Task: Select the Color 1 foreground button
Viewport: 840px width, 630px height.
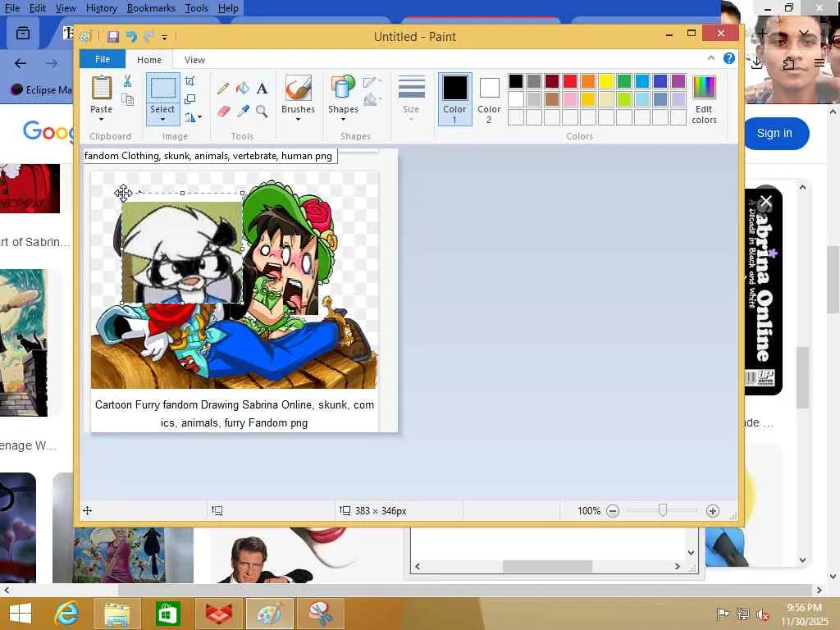Action: (454, 99)
